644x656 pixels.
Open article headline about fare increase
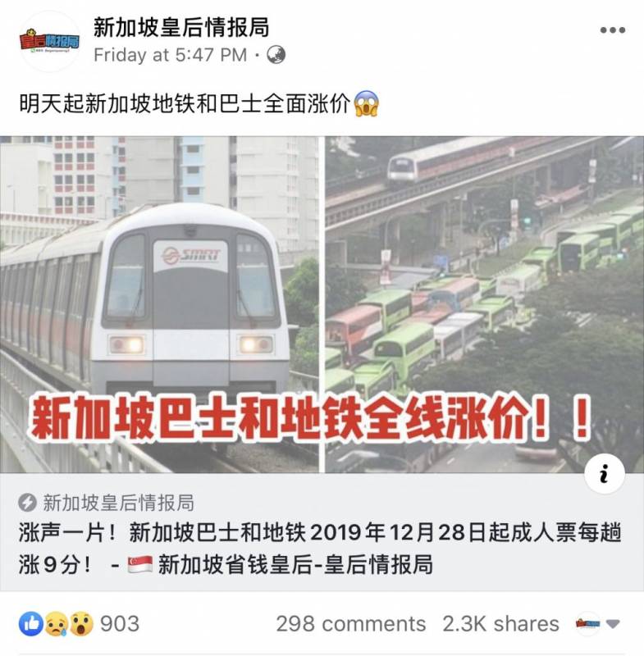point(320,549)
